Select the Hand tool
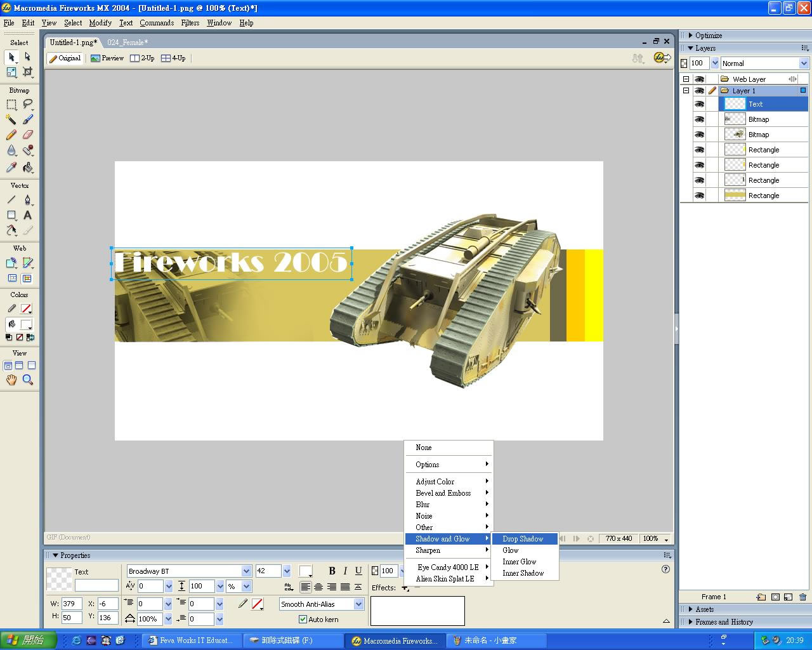Viewport: 812px width, 650px height. pos(11,380)
